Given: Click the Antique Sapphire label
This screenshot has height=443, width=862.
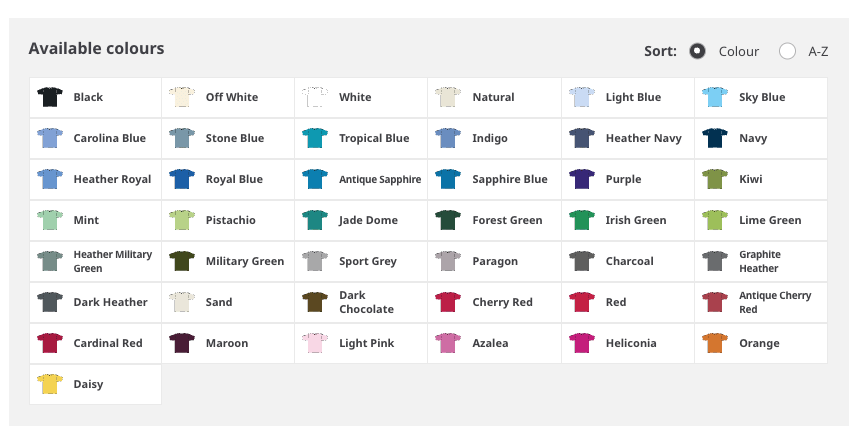Looking at the screenshot, I should point(379,179).
